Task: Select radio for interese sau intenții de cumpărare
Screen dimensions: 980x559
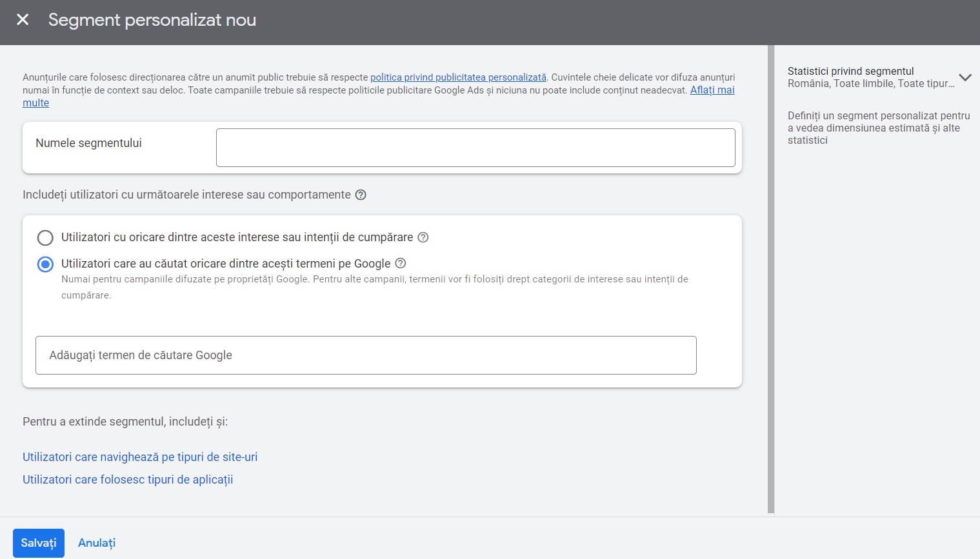Action: pyautogui.click(x=45, y=238)
